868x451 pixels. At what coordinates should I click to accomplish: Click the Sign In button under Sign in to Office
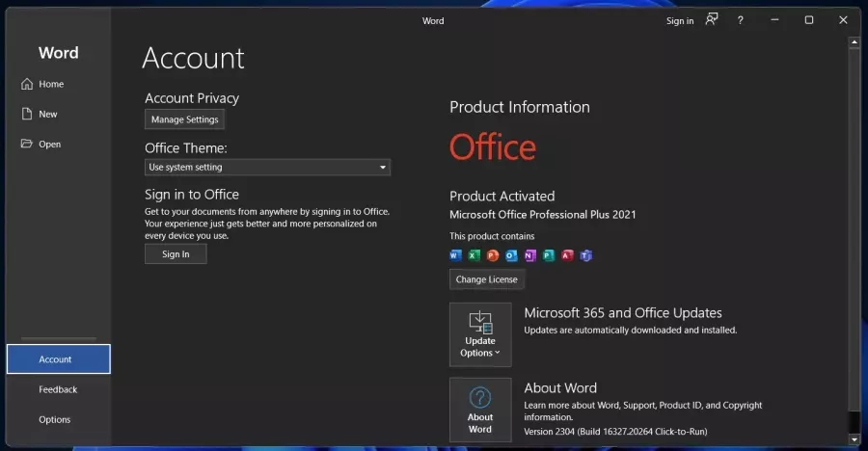[x=176, y=254]
